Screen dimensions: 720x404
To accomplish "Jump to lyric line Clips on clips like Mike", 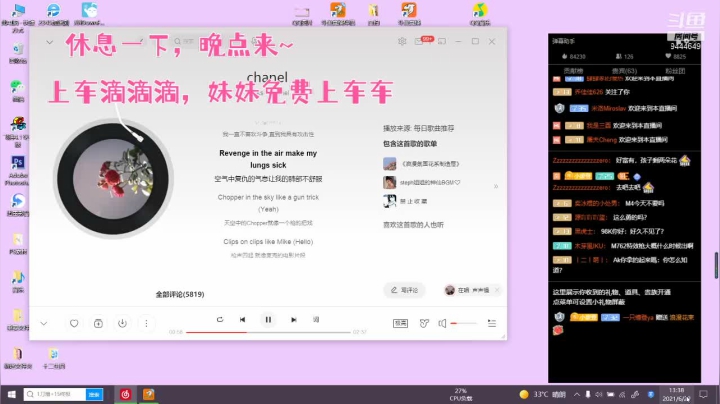I will coord(268,241).
